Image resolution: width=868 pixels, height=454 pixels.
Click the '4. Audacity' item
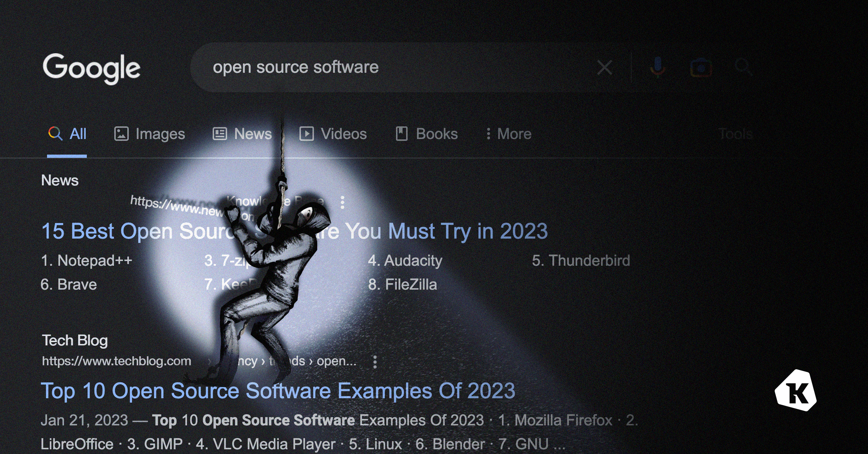[405, 261]
